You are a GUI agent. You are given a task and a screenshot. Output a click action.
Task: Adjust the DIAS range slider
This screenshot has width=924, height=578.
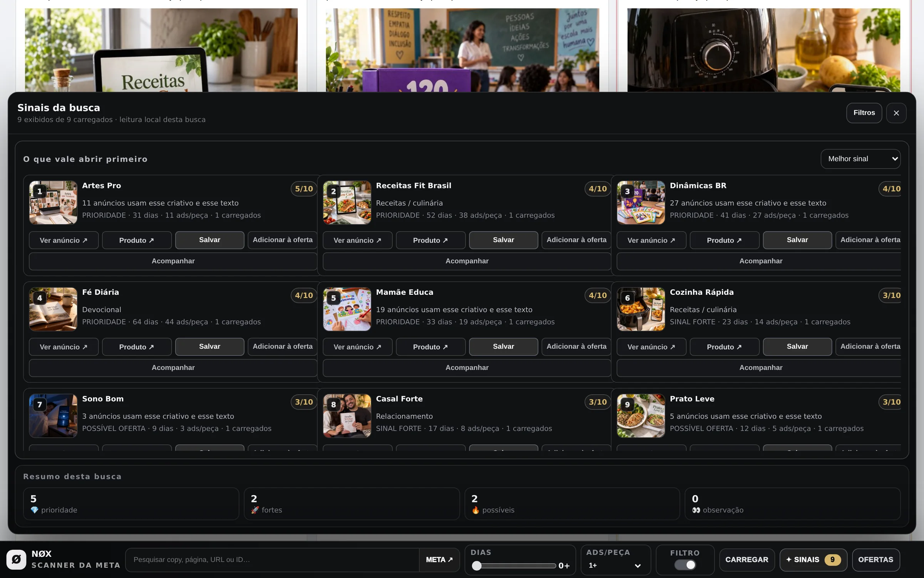click(x=514, y=565)
